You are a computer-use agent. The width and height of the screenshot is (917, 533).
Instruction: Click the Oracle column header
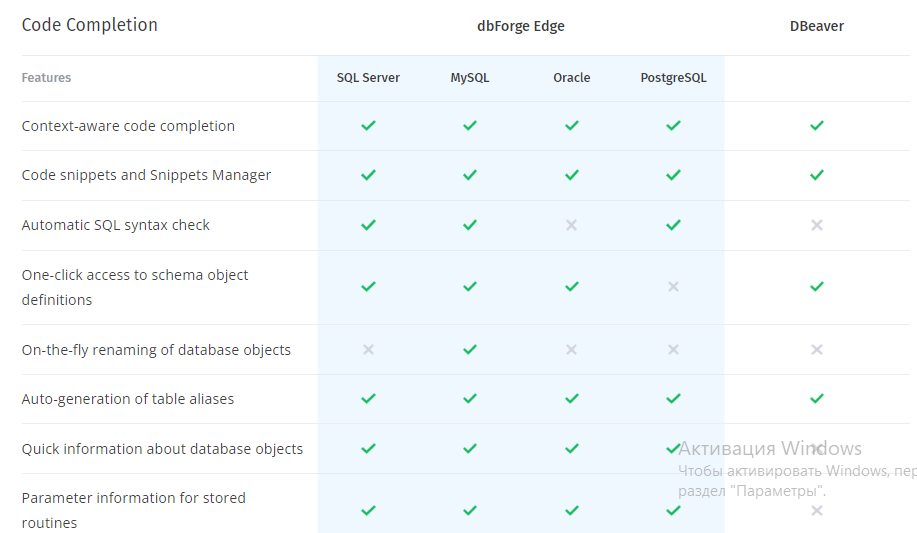[x=571, y=78]
